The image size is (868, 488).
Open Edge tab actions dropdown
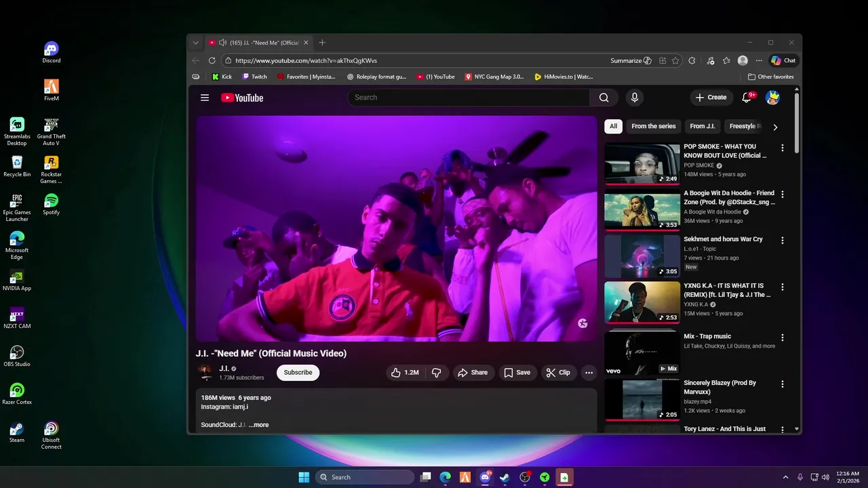pyautogui.click(x=195, y=43)
